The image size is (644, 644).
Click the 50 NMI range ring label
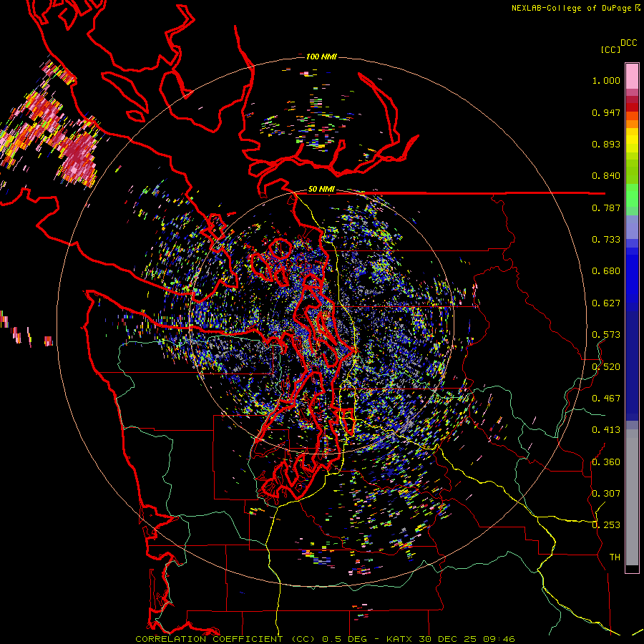click(321, 189)
